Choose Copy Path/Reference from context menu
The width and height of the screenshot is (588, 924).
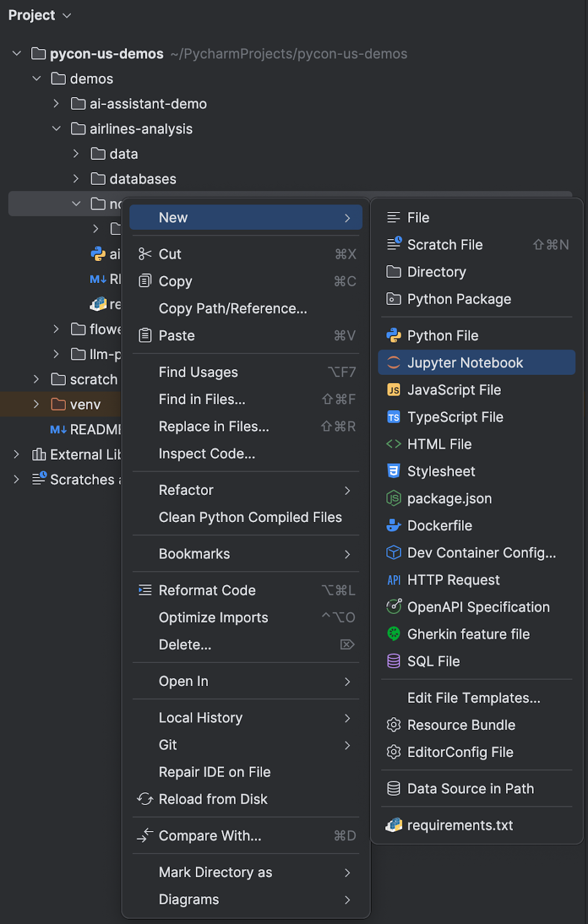[x=233, y=308]
